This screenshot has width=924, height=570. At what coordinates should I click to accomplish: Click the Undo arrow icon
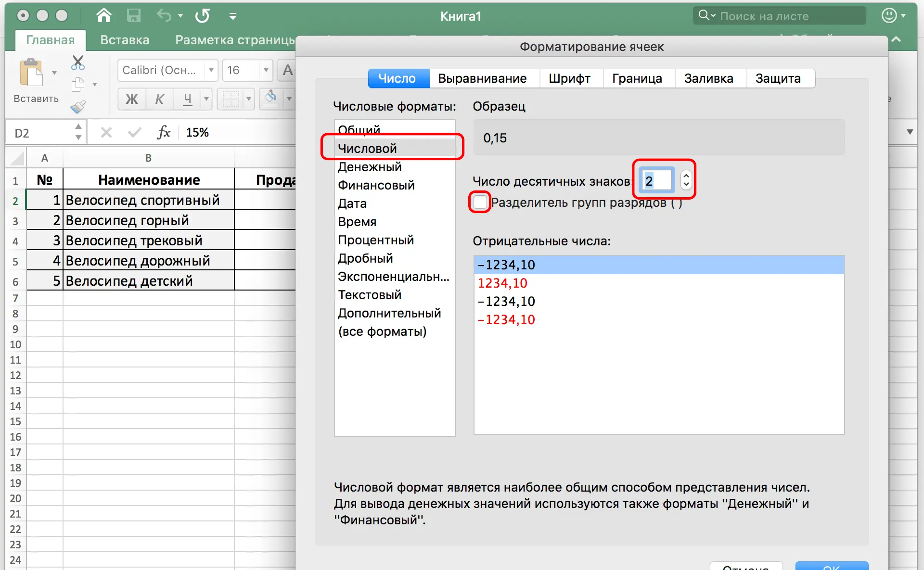(x=164, y=15)
